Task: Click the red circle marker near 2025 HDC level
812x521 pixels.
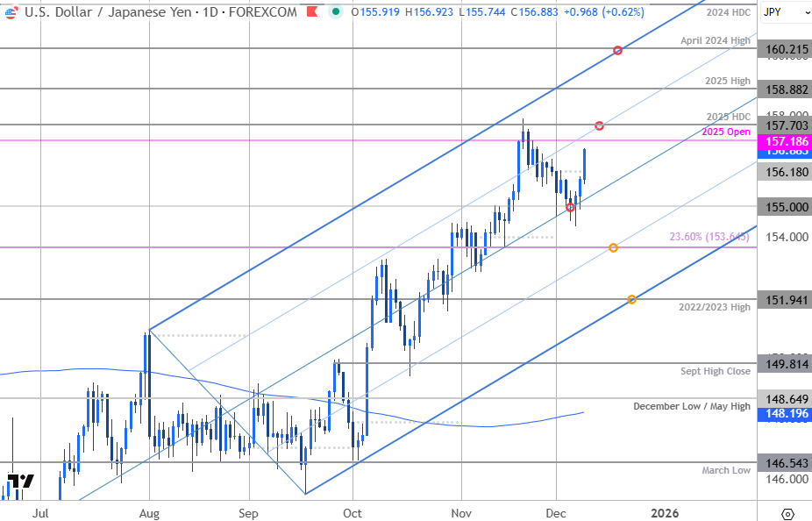Action: [x=599, y=125]
